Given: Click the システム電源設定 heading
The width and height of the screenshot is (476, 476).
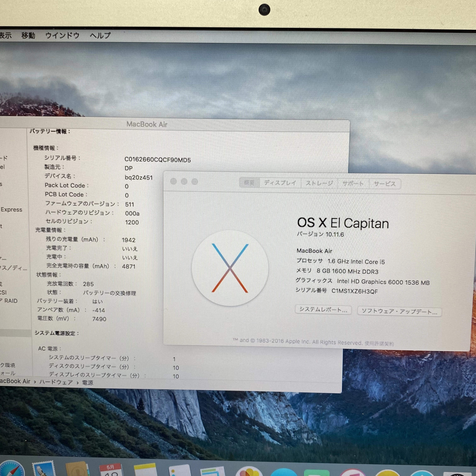Looking at the screenshot, I should tap(57, 333).
